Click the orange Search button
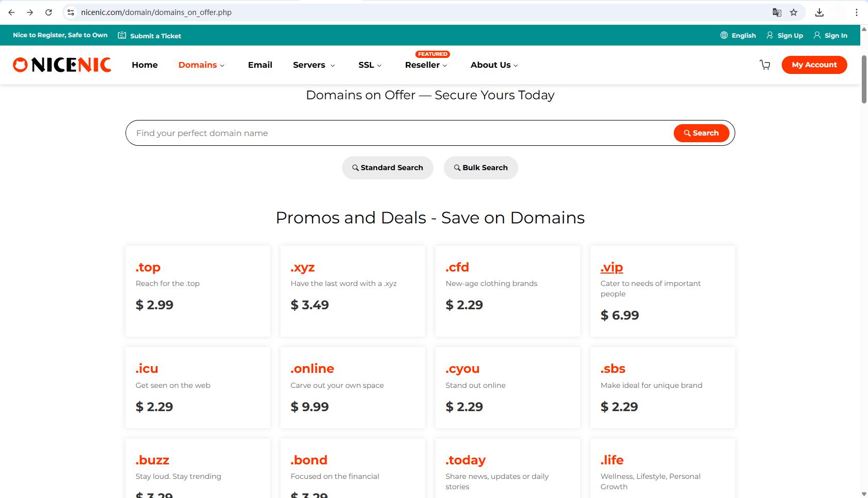Screen dimensions: 868x498 click(701, 133)
